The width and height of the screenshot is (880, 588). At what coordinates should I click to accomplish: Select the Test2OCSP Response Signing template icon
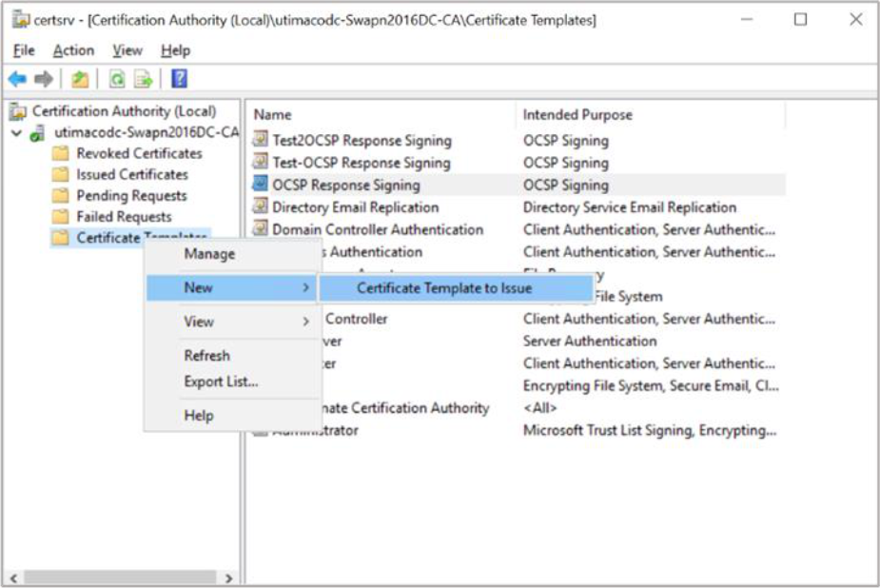point(261,140)
